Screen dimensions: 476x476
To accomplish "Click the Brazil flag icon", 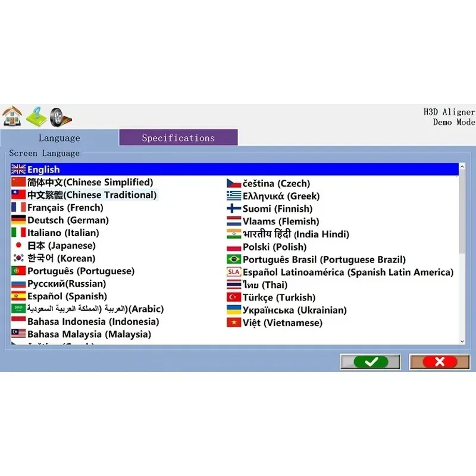I will coord(234,259).
